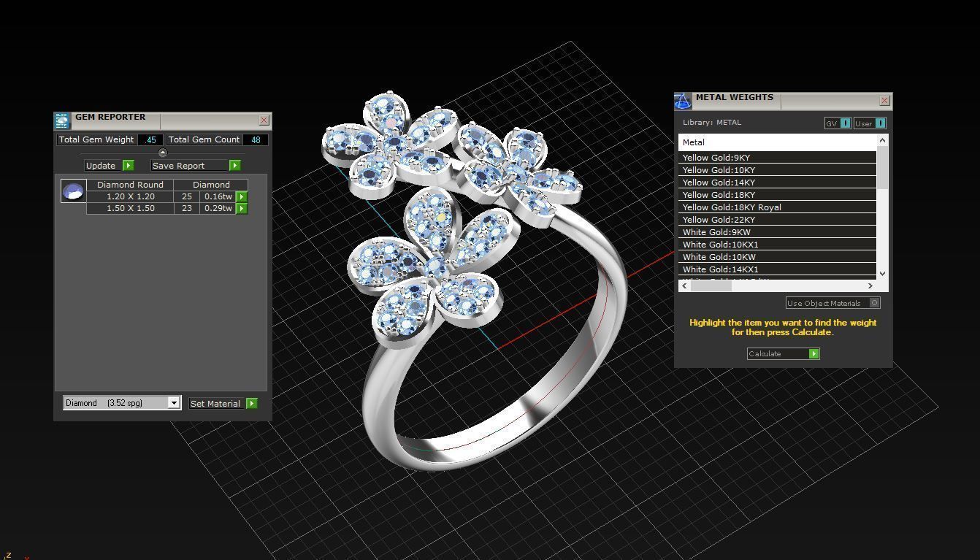Click the 0.16tw weight cell
Image resolution: width=980 pixels, height=560 pixels.
coord(218,197)
